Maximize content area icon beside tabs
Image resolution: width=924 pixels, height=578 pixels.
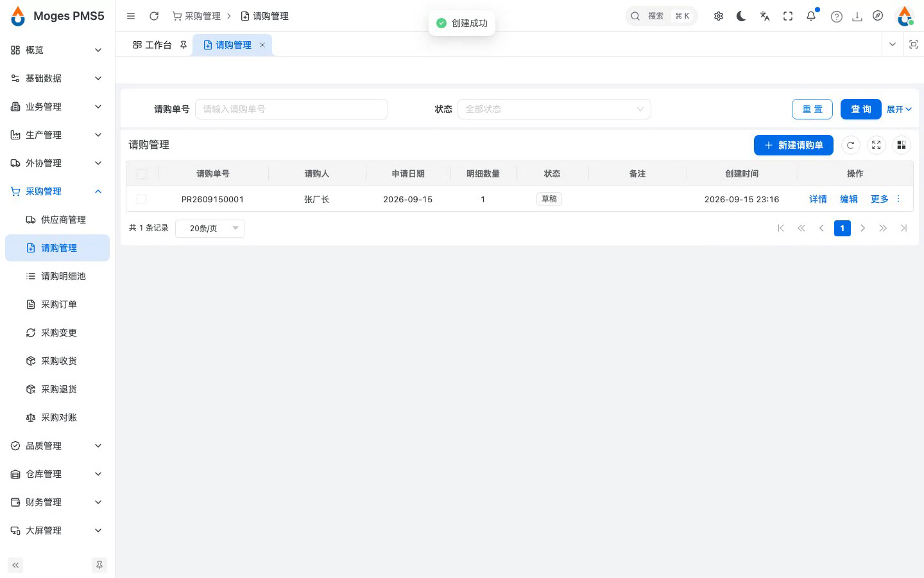[914, 44]
